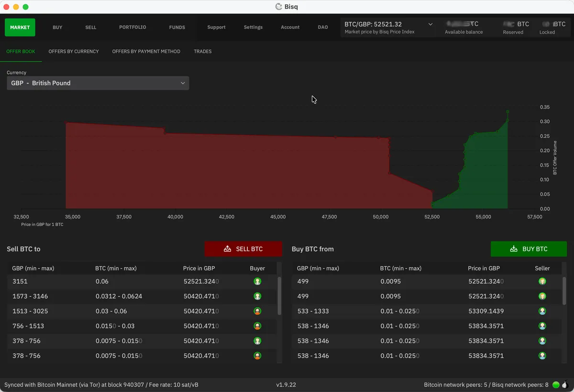Click the buyer avatar on the 3151 GBP offer

pyautogui.click(x=257, y=281)
